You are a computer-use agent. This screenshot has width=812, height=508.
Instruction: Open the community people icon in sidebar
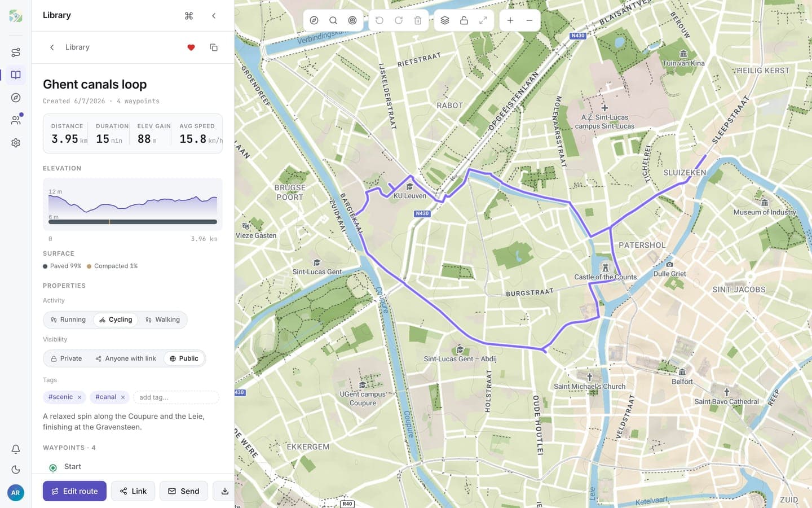click(x=16, y=120)
